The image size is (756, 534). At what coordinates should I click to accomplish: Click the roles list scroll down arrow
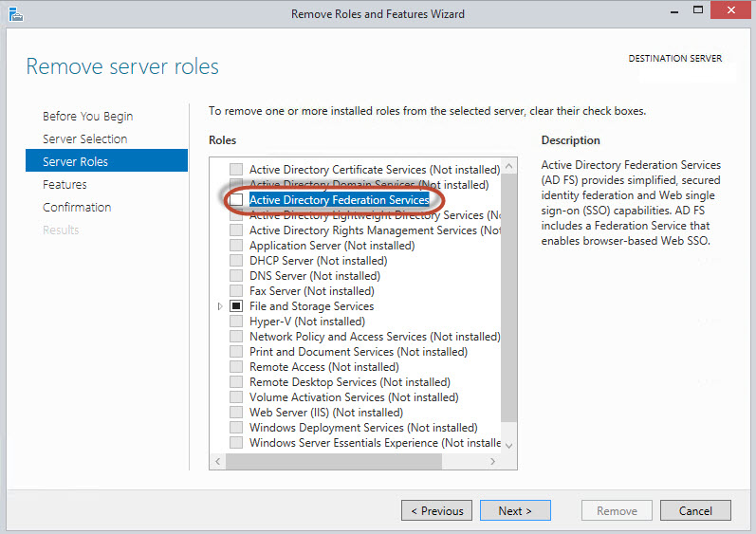[x=508, y=446]
